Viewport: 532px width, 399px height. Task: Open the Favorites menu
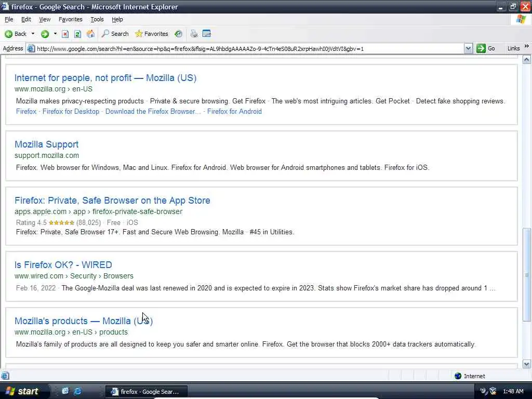[x=71, y=19]
